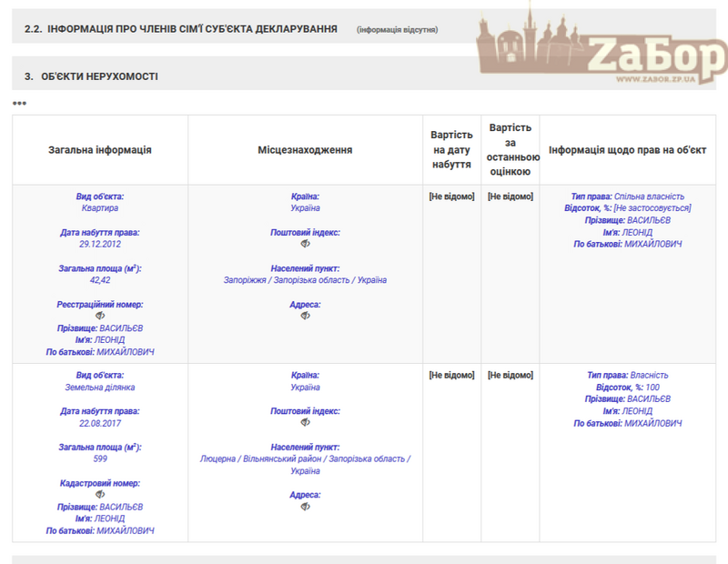Click the інформація відсутня note
Screen dimensions: 728x564
[x=398, y=30]
